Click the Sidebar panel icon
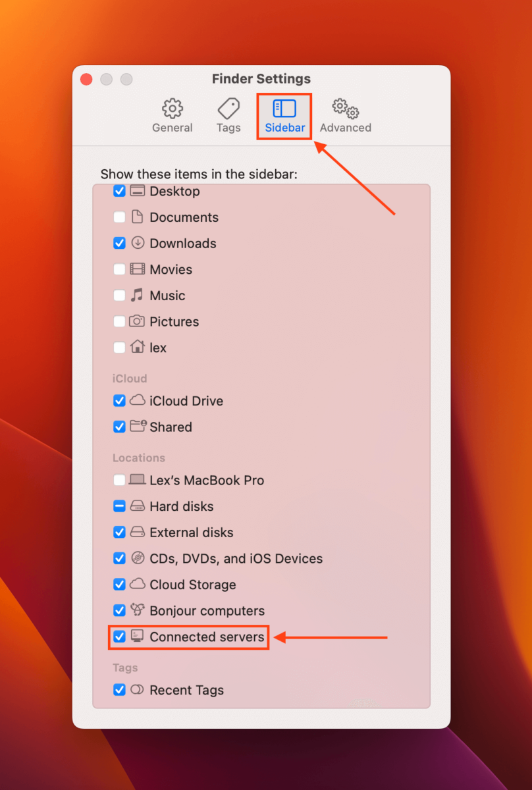 click(x=284, y=108)
